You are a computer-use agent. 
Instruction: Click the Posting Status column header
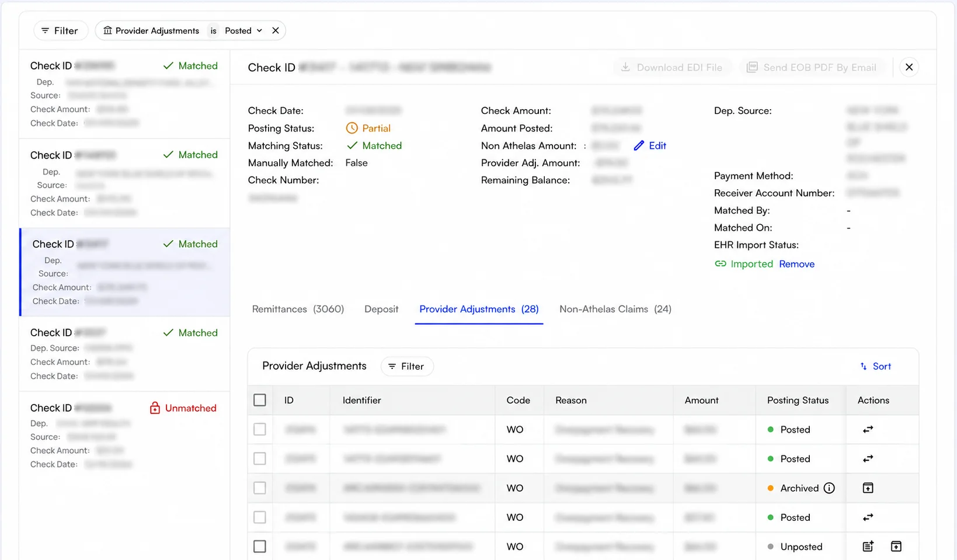pyautogui.click(x=798, y=400)
